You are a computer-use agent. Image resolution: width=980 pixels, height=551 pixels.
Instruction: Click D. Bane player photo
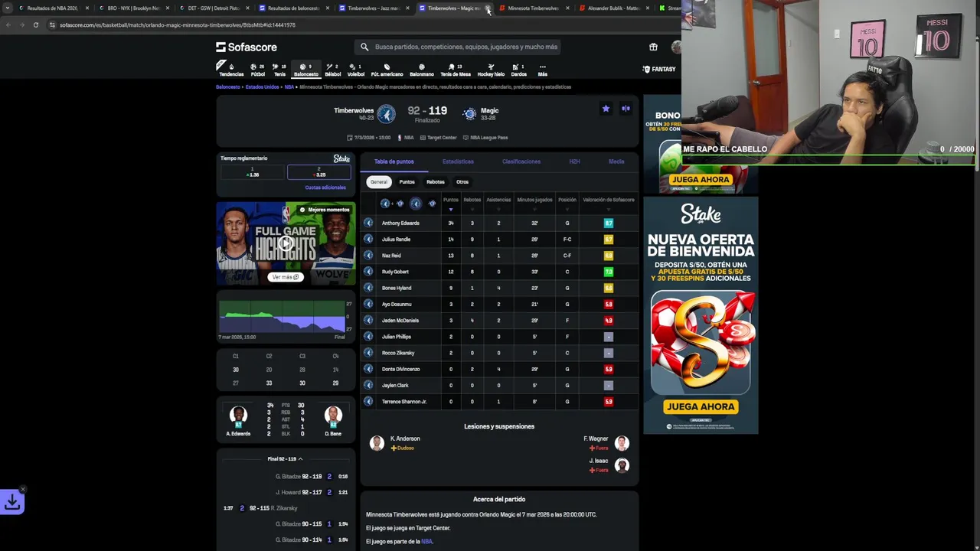[333, 416]
